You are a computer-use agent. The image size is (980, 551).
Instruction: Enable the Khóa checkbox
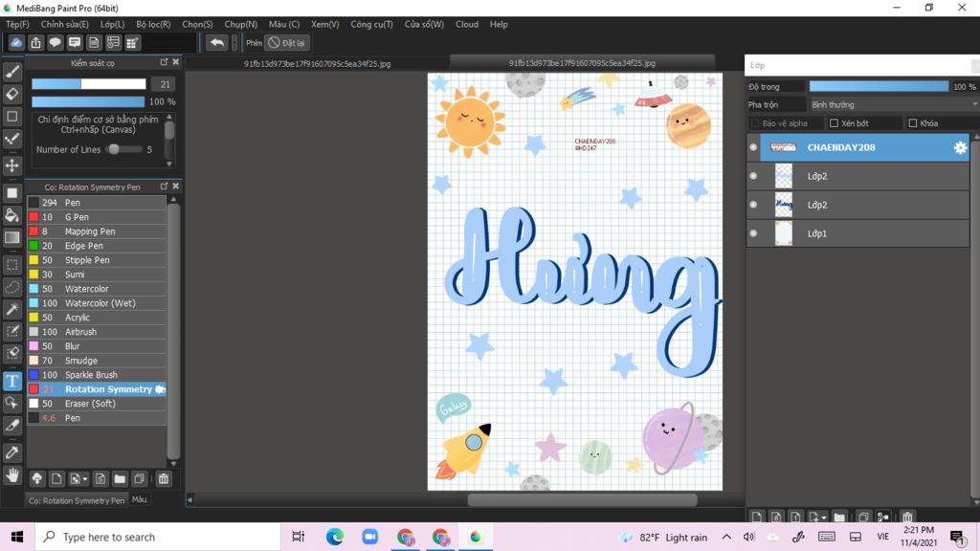point(912,123)
